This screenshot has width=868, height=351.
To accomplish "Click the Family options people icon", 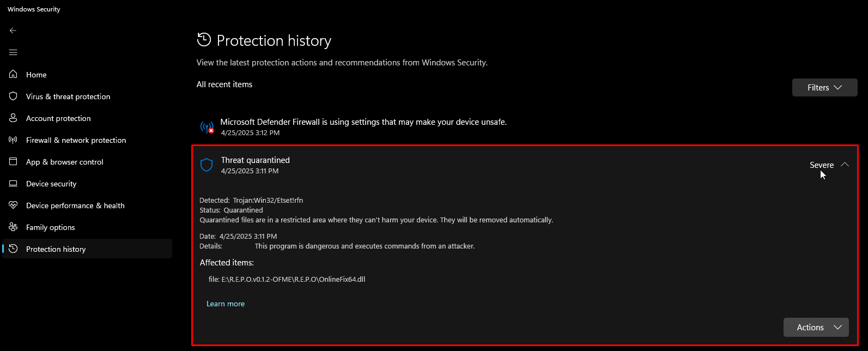I will tap(14, 227).
